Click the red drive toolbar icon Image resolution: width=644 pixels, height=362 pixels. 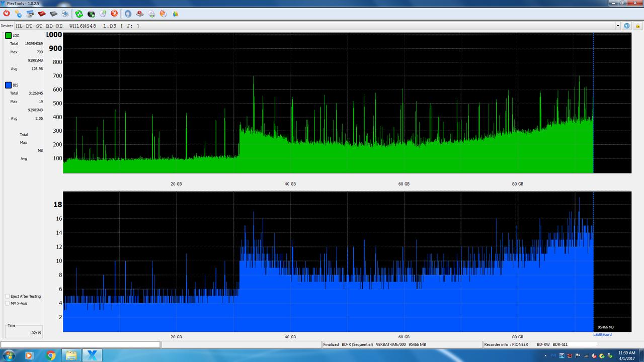pos(42,14)
